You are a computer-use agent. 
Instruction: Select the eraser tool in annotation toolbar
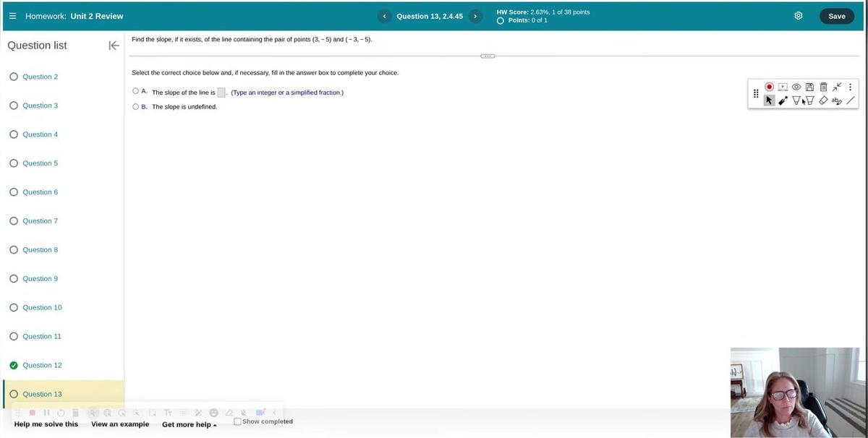(x=823, y=101)
